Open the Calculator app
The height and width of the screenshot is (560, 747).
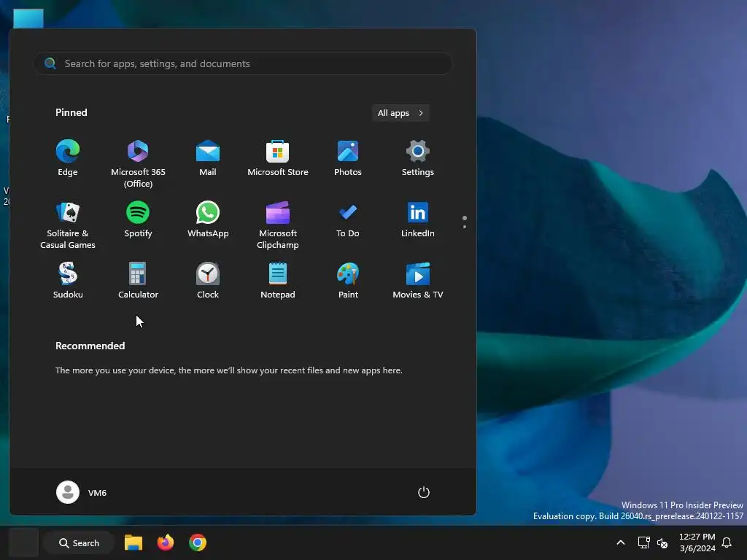[x=138, y=281]
